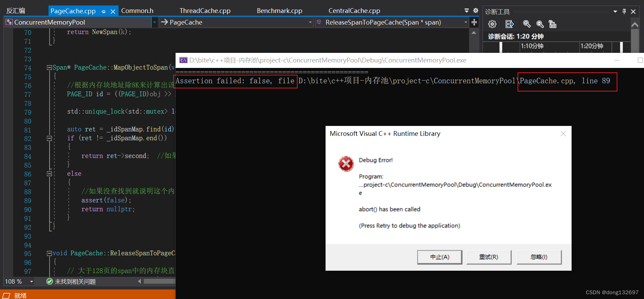Click the reset view chart icon
This screenshot has width=644, height=299.
pos(552,24)
